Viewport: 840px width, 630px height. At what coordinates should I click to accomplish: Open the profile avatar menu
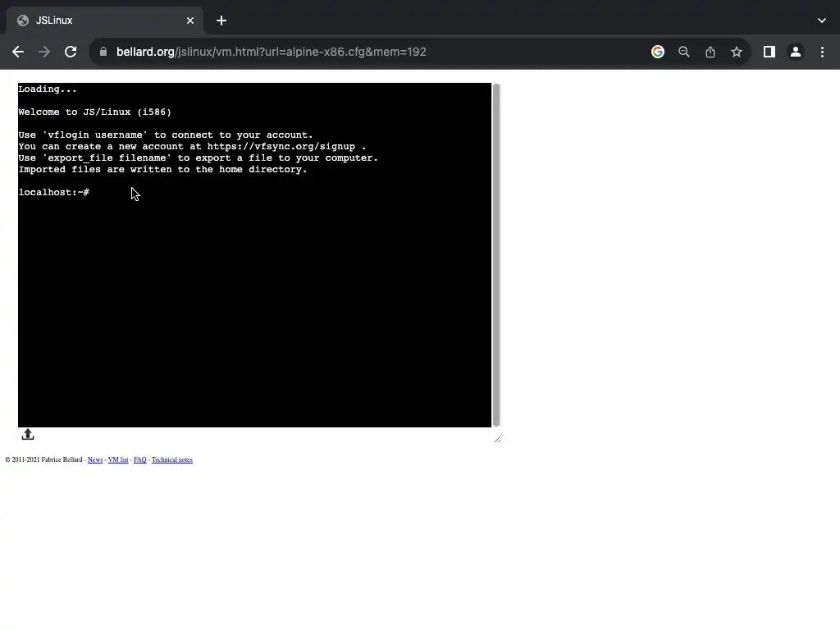click(796, 52)
